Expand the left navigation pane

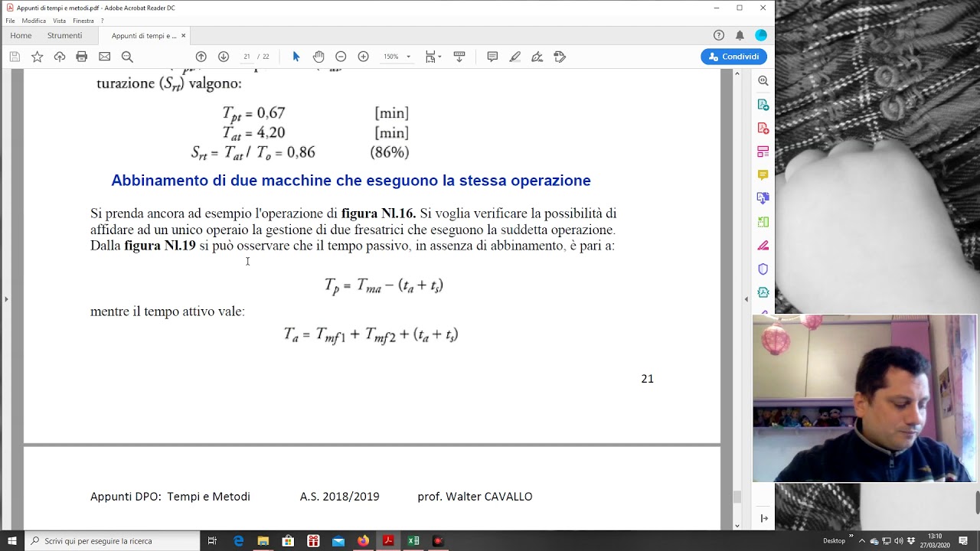(6, 299)
